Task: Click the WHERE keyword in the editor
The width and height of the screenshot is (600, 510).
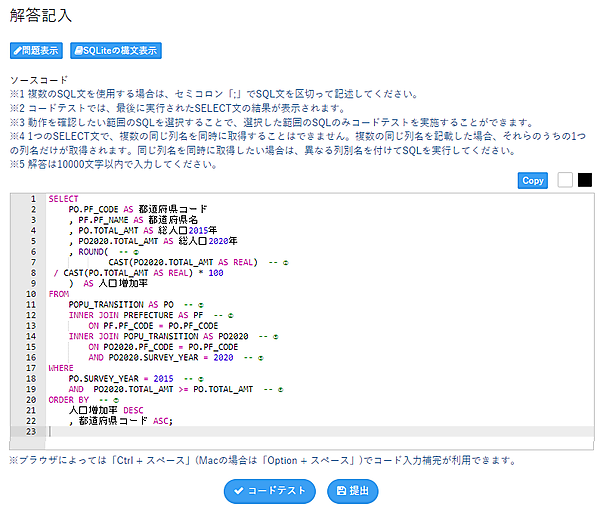Action: tap(60, 368)
